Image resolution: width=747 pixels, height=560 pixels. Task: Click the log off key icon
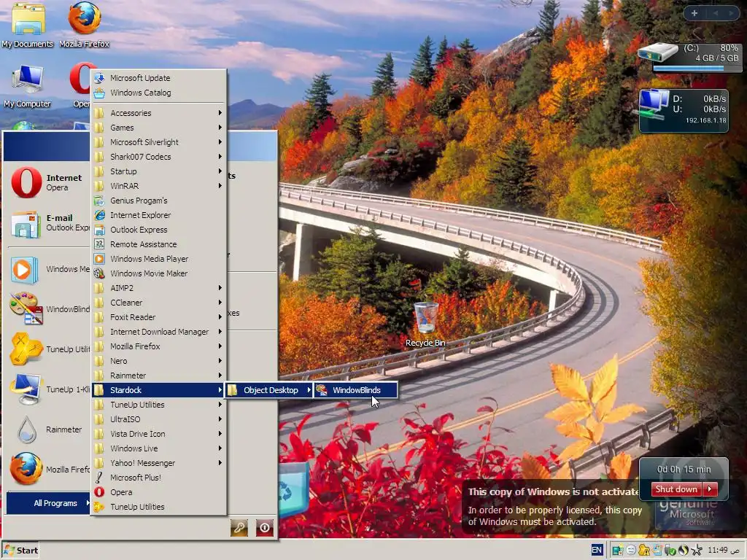[x=239, y=528]
